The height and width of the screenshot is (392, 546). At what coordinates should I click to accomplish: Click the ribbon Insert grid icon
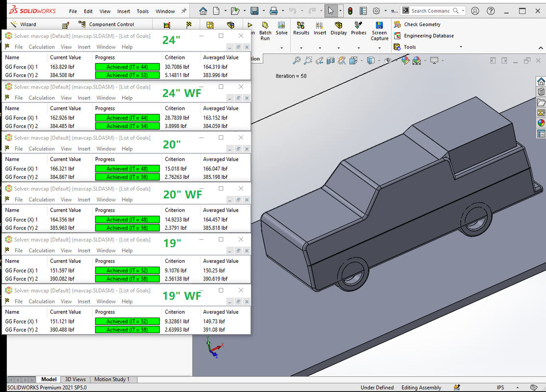[320, 28]
